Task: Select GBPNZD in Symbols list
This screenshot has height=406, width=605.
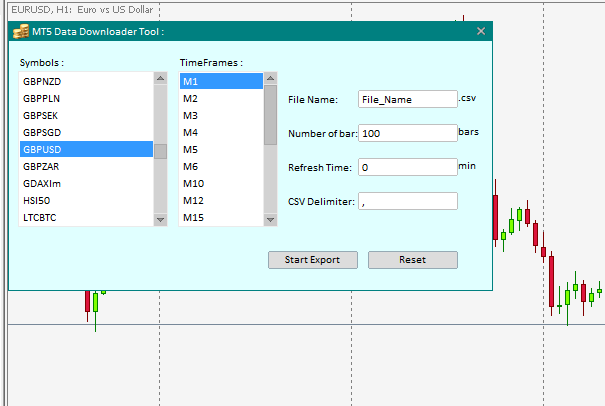Action: pos(86,81)
